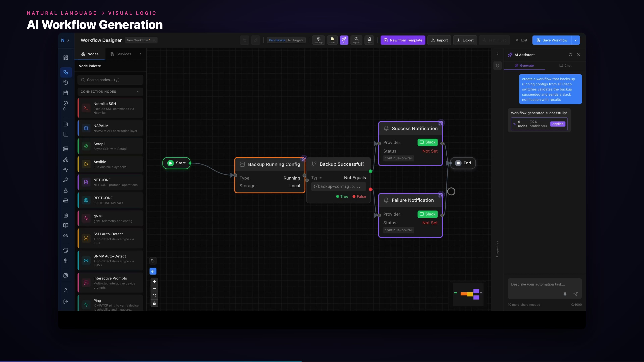Viewport: 644px width, 362px height.
Task: Click the send message icon in AI Assistant
Action: pyautogui.click(x=576, y=294)
